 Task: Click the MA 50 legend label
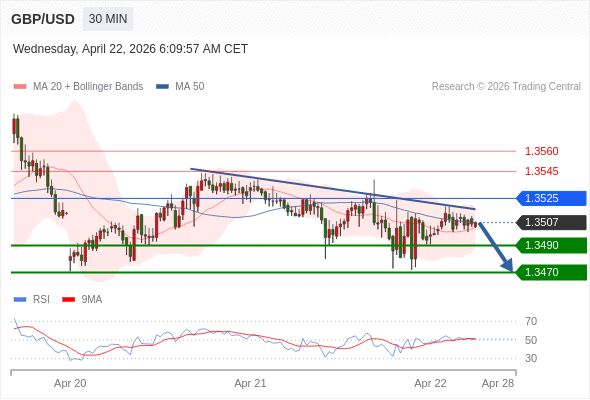[190, 87]
